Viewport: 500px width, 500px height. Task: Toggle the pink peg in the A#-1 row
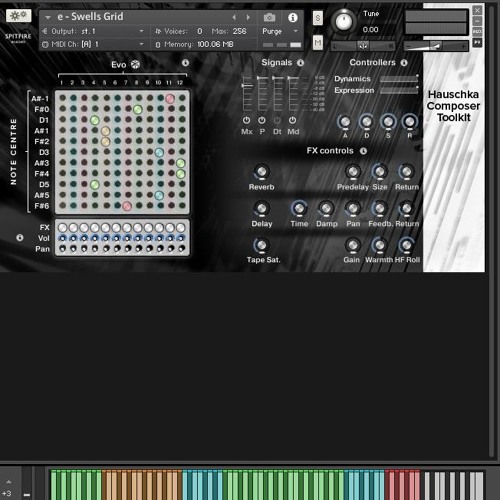coord(170,98)
